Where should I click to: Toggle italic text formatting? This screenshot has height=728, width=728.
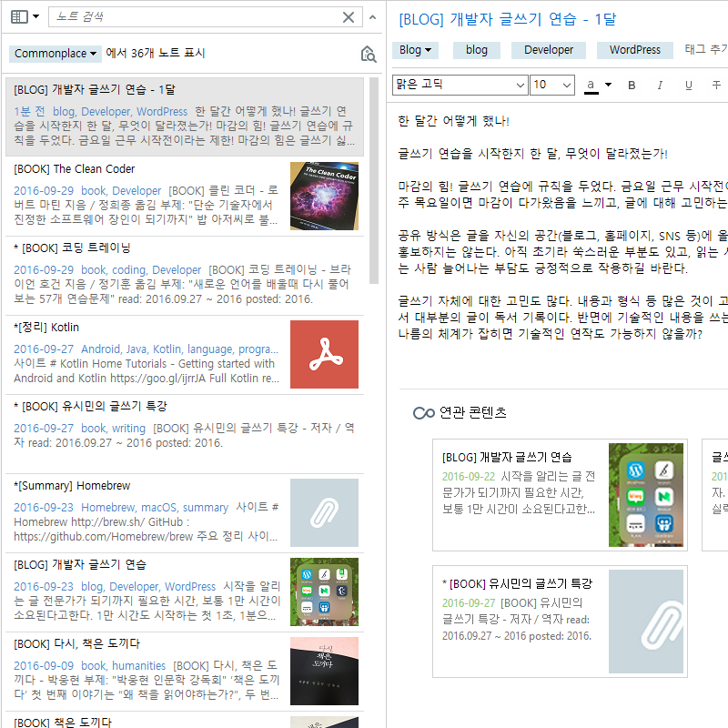point(661,85)
